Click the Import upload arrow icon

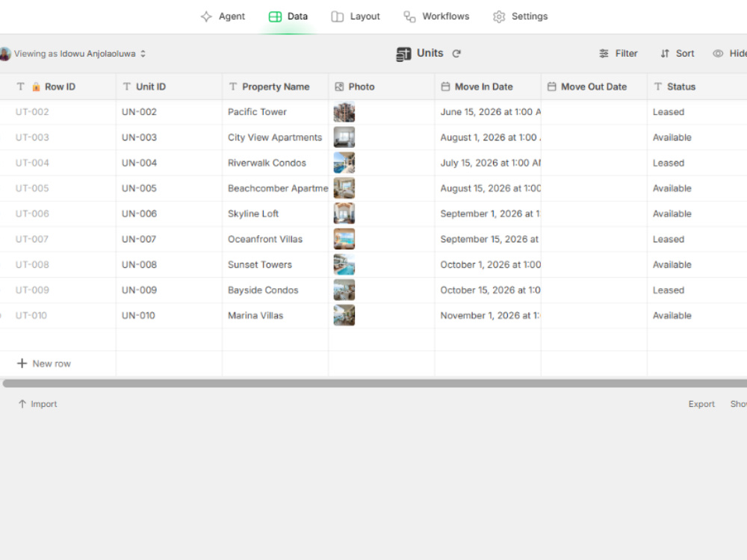[x=22, y=404]
